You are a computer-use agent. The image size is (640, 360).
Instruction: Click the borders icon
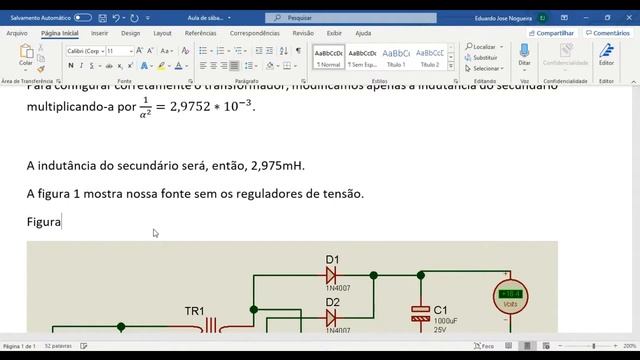pyautogui.click(x=287, y=66)
